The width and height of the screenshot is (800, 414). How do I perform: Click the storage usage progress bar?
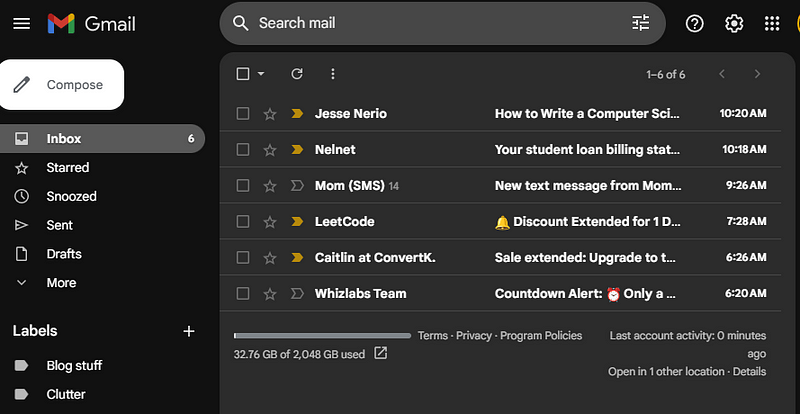pos(322,336)
